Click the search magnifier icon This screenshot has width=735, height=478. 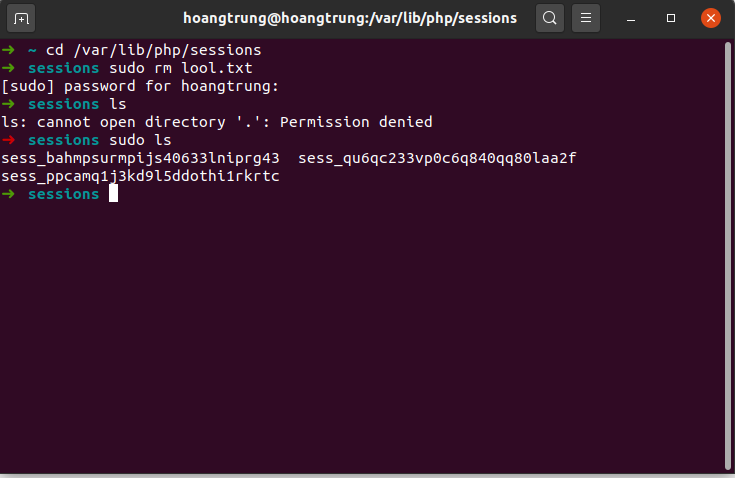tap(549, 18)
